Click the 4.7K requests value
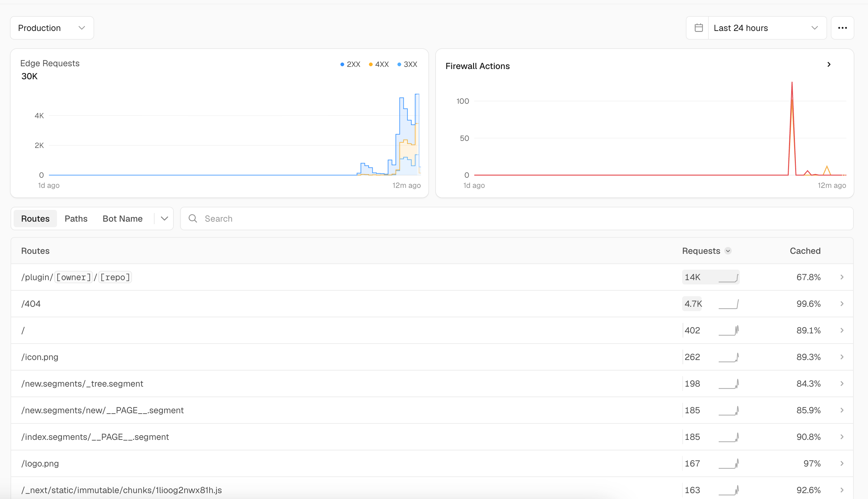 (x=693, y=304)
